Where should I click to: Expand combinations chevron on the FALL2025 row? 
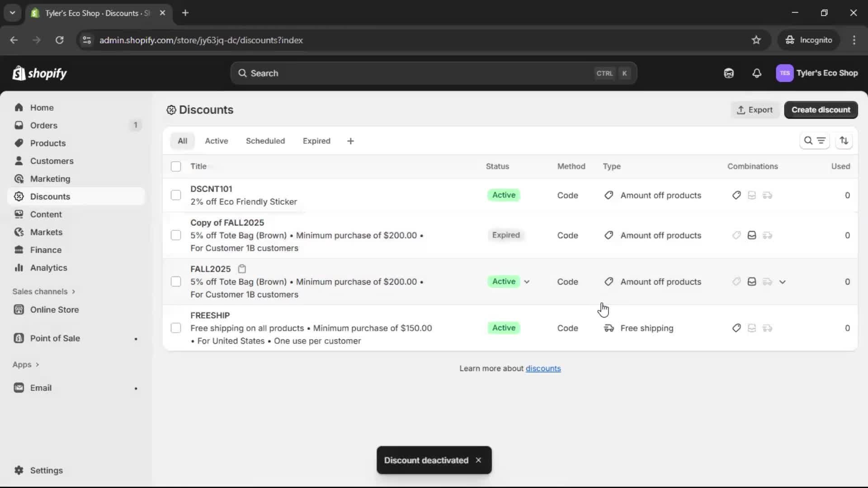point(783,282)
